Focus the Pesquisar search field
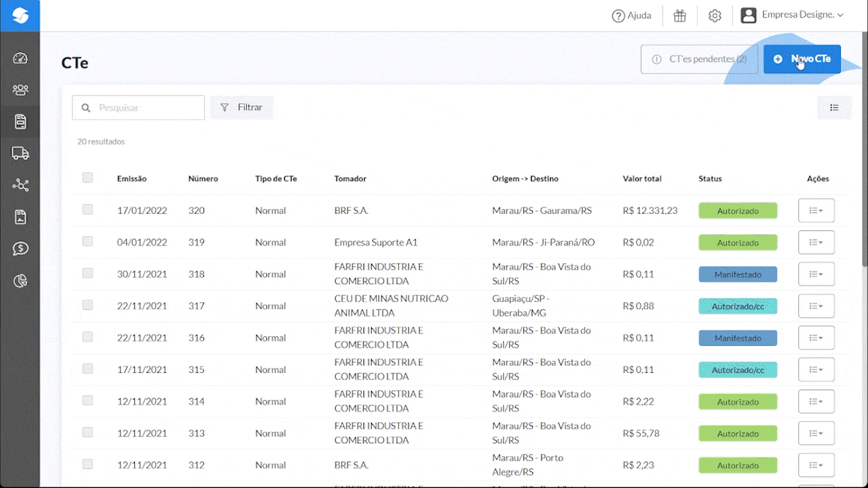 click(x=138, y=108)
